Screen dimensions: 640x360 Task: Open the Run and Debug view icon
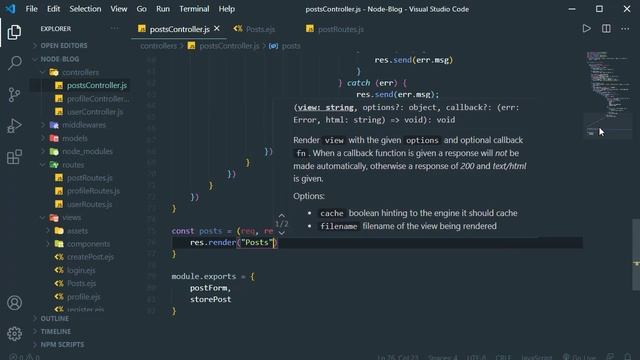point(14,126)
